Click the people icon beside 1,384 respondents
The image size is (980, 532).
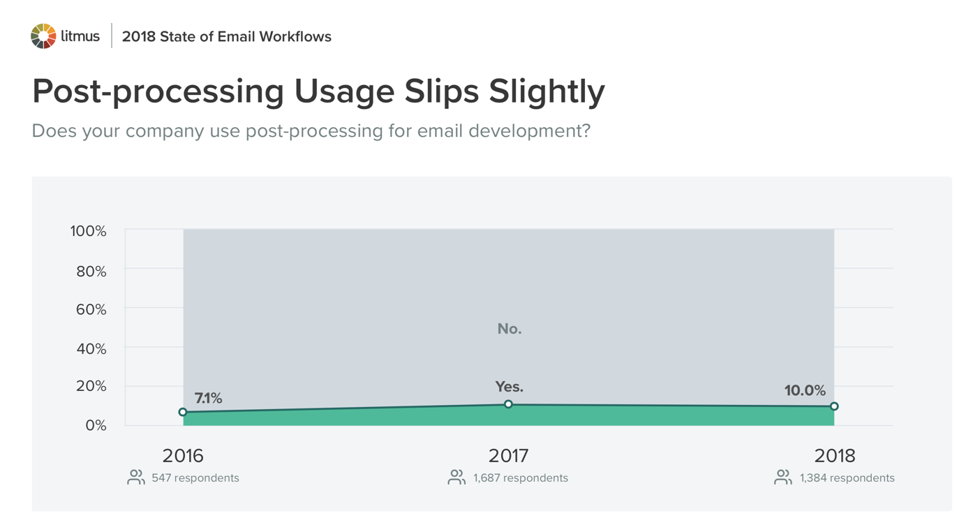tap(783, 478)
